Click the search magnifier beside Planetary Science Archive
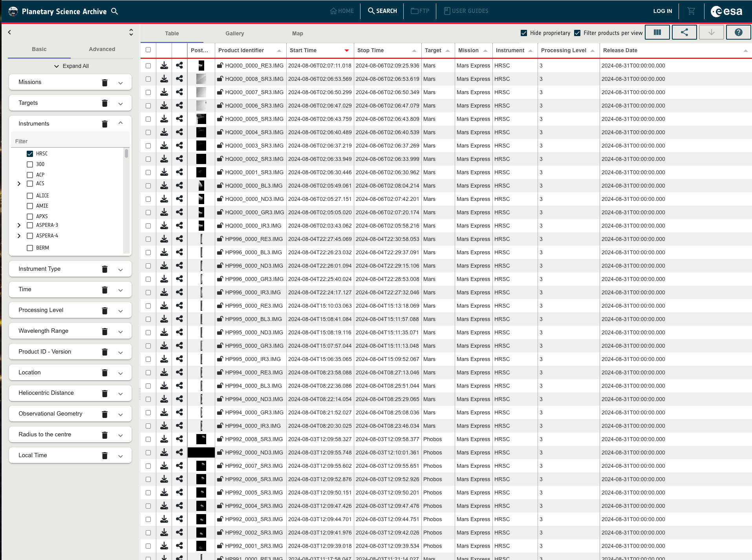Viewport: 752px width, 560px height. pyautogui.click(x=115, y=11)
